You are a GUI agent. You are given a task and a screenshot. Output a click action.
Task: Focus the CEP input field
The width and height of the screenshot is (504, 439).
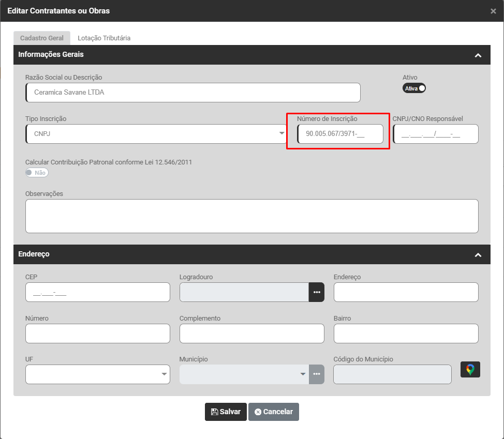(x=97, y=292)
